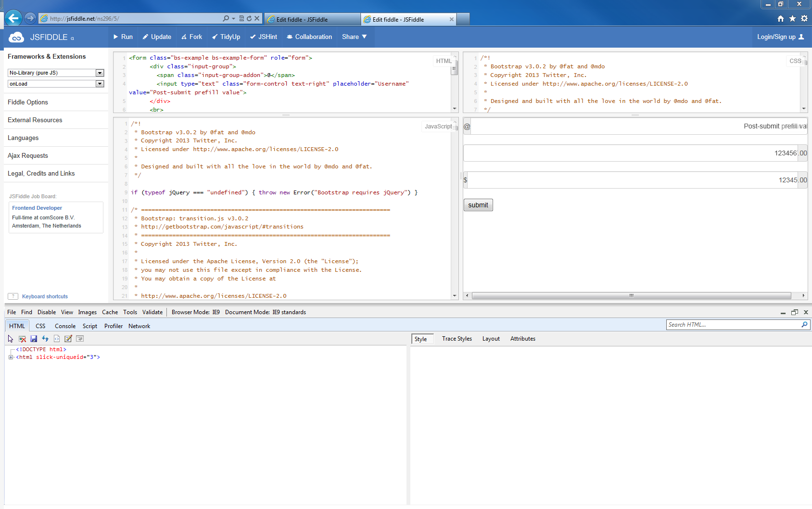The image size is (812, 509).
Task: Click the stop loading X icon
Action: (257, 18)
